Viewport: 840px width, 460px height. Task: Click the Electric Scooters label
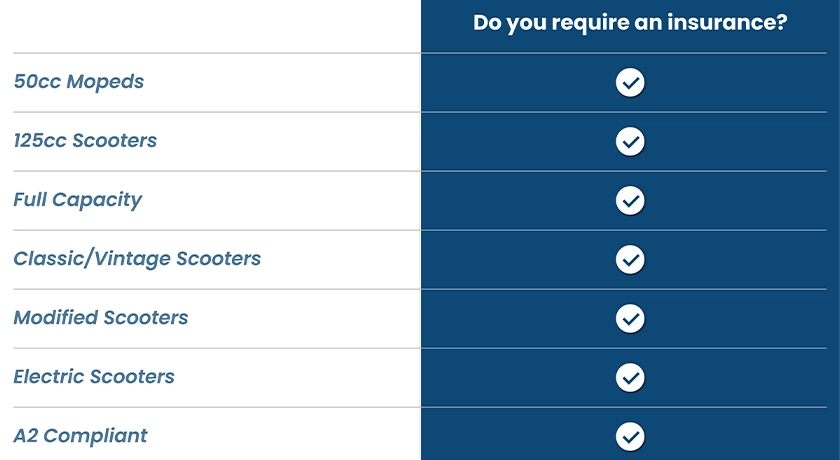(94, 377)
